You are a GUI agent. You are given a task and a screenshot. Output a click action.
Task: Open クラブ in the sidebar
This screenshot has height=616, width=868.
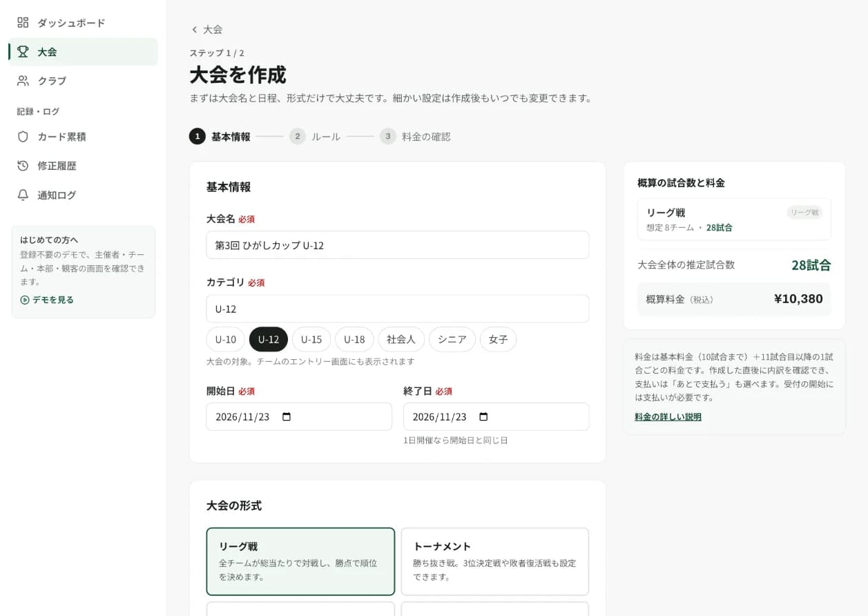pos(83,81)
